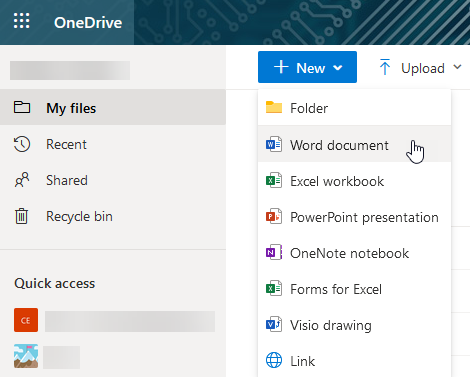Create a new OneNote notebook
Viewport: 470px width, 377px height.
click(x=354, y=253)
